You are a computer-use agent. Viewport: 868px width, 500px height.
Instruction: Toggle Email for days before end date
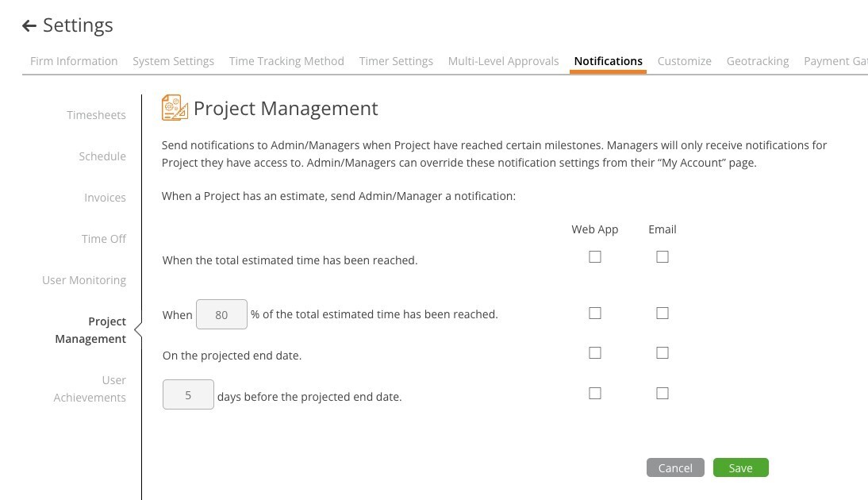pyautogui.click(x=662, y=393)
